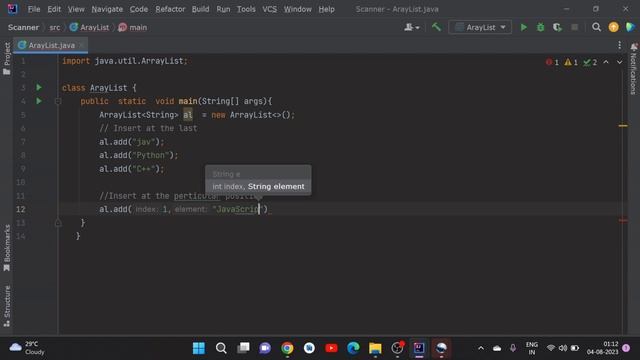This screenshot has width=640, height=360.
Task: Open the Edit menu
Action: click(54, 9)
